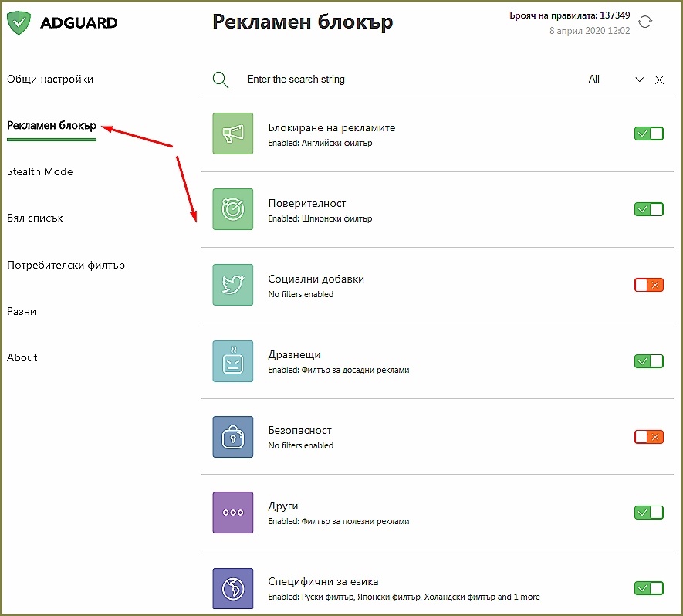Open the Бял списък section
683x616 pixels.
35,218
